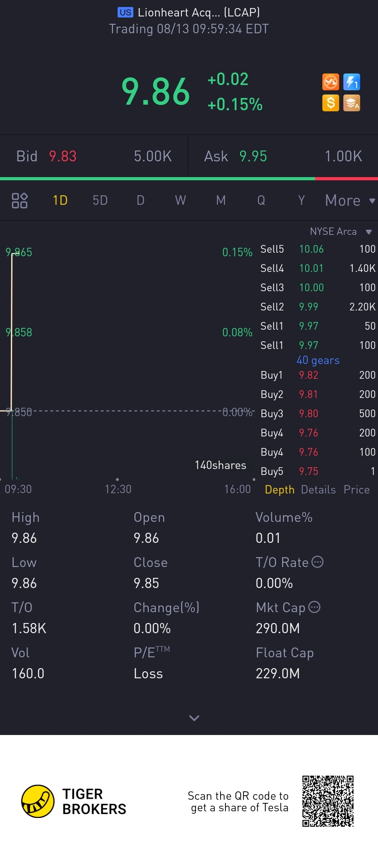
Task: Switch to the Price tab
Action: (x=357, y=489)
